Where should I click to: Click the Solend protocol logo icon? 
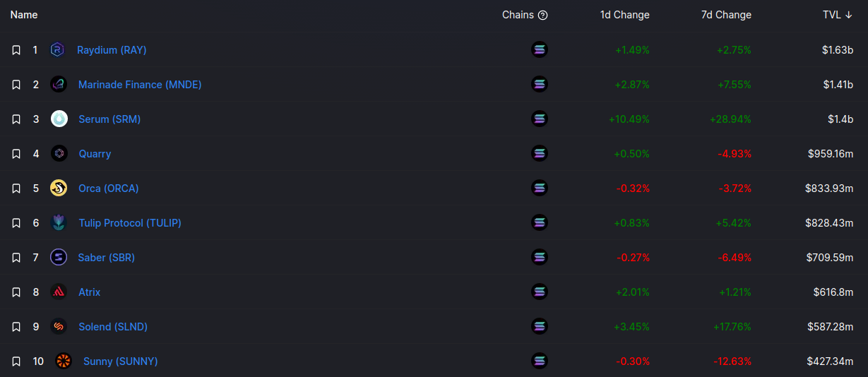pos(59,327)
